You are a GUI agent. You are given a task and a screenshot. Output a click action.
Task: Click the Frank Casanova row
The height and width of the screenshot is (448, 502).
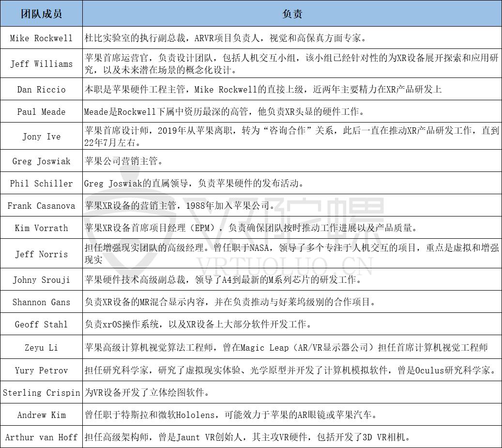41,205
